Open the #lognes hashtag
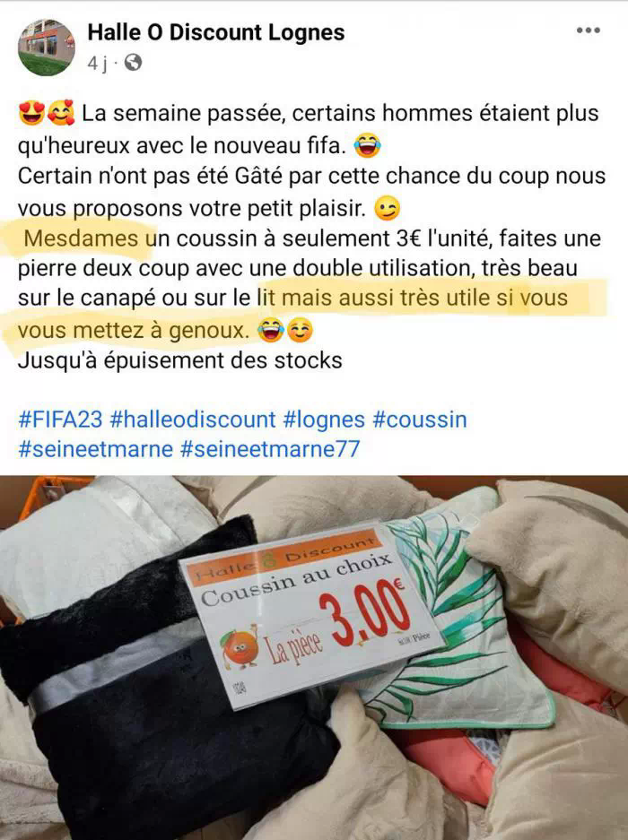This screenshot has height=840, width=628. [324, 420]
